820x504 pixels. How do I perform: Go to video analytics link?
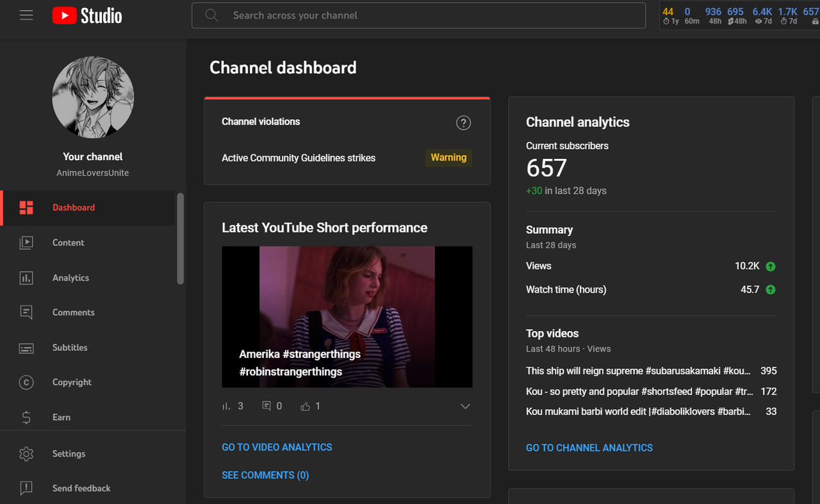[x=277, y=447]
